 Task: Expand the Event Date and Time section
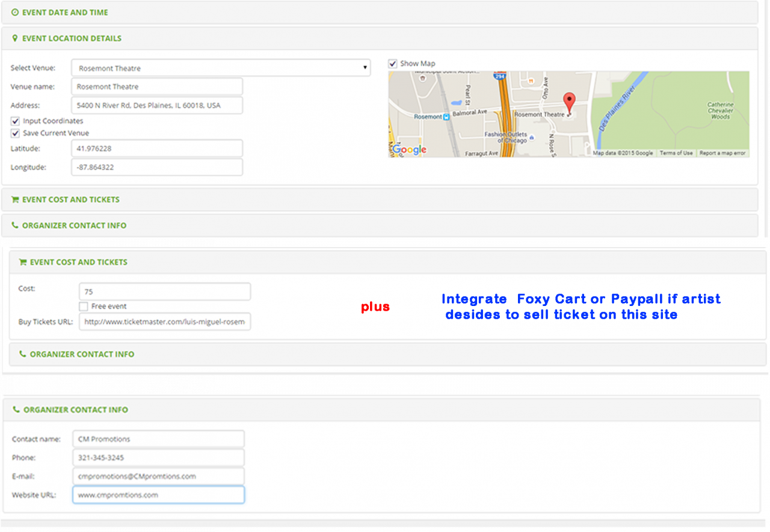click(x=65, y=12)
